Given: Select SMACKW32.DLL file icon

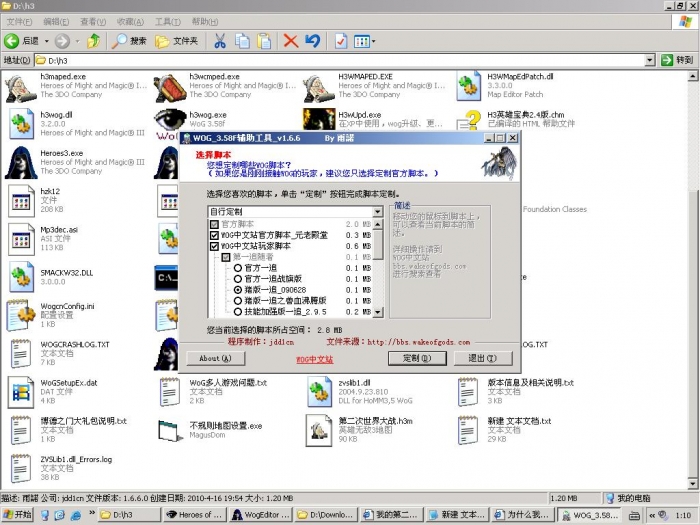Looking at the screenshot, I should coord(21,277).
